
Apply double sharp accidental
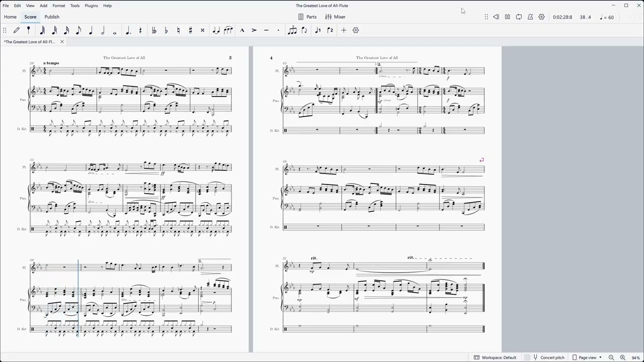[x=202, y=30]
